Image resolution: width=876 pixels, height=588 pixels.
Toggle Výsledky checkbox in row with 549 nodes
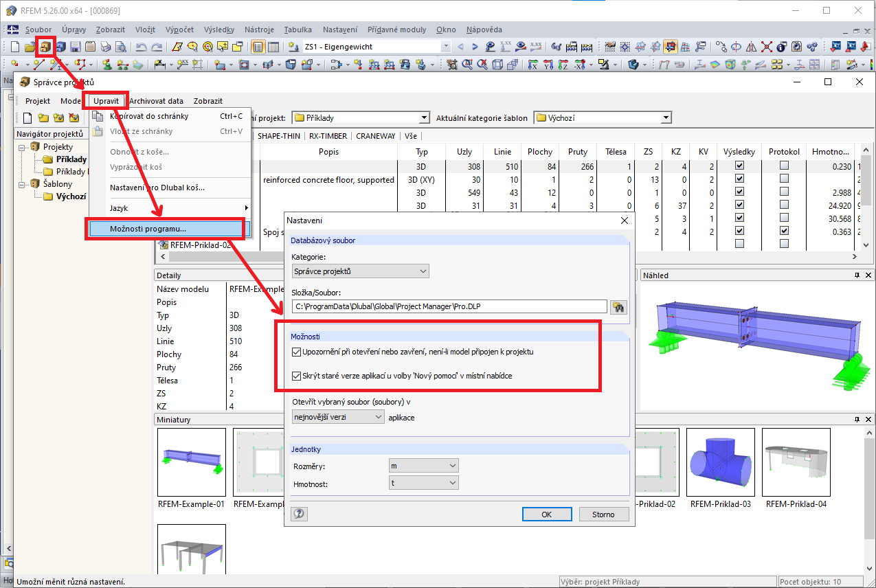[739, 192]
